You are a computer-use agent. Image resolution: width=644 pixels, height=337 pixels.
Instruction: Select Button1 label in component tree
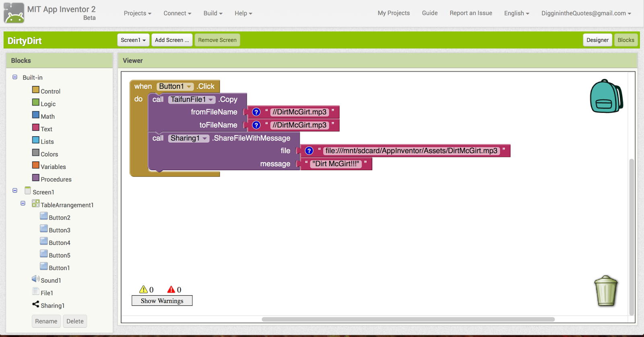(59, 268)
